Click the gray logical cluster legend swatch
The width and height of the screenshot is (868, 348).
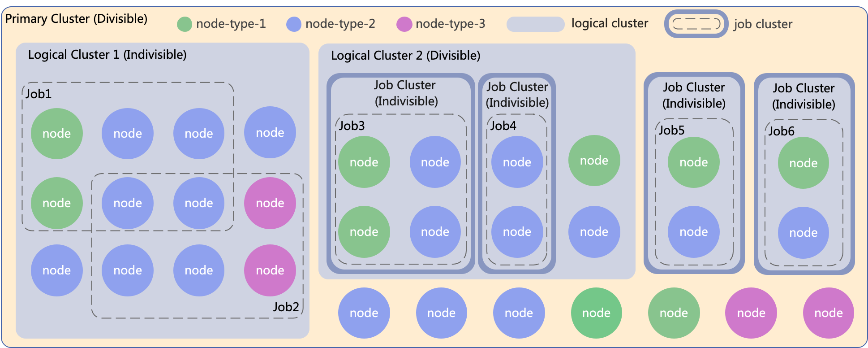pos(535,24)
